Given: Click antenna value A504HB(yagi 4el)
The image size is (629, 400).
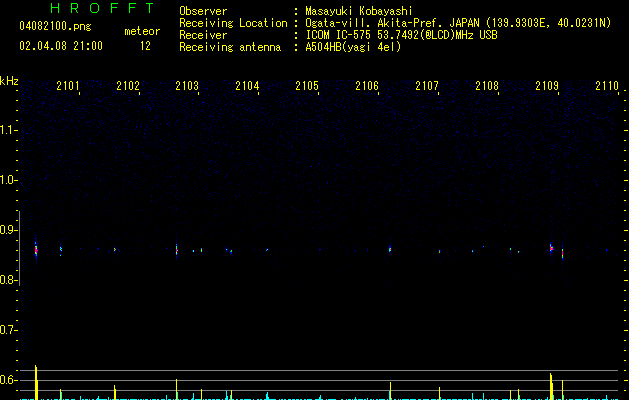Looking at the screenshot, I should (x=353, y=47).
